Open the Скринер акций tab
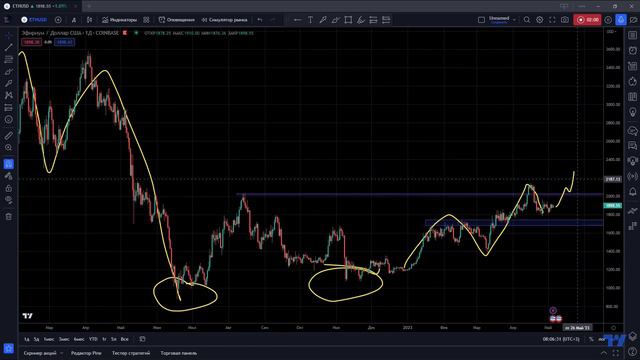 click(40, 353)
